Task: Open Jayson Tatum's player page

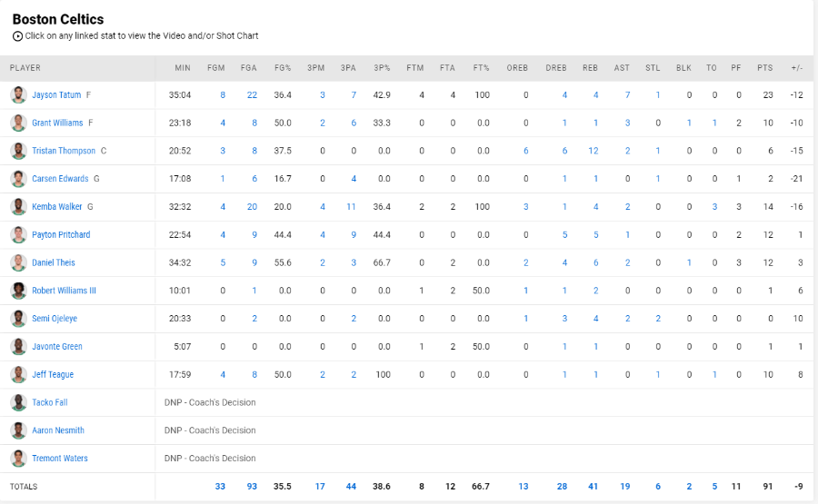Action: tap(56, 94)
